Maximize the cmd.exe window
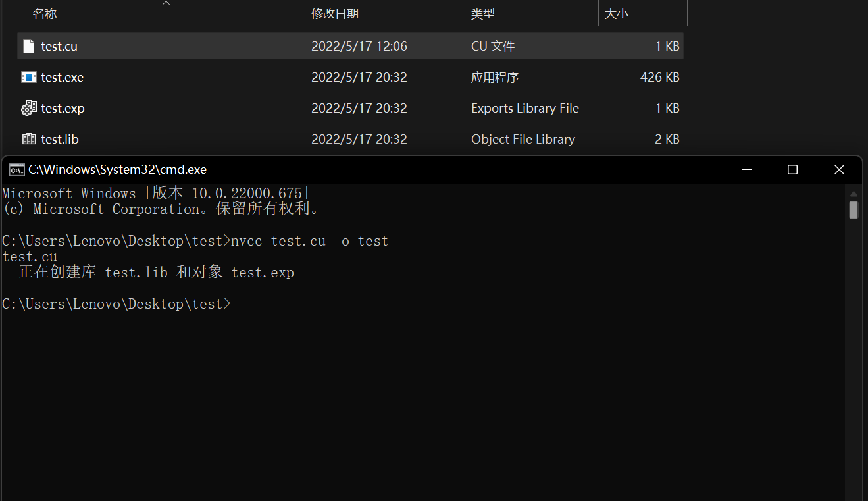The image size is (868, 501). (x=792, y=170)
